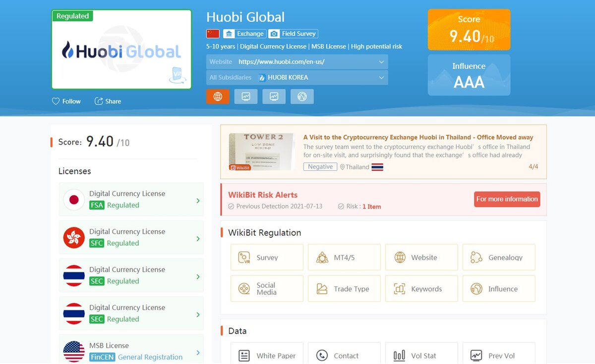The height and width of the screenshot is (364, 595).
Task: Open the Genealogy tile
Action: tap(499, 257)
